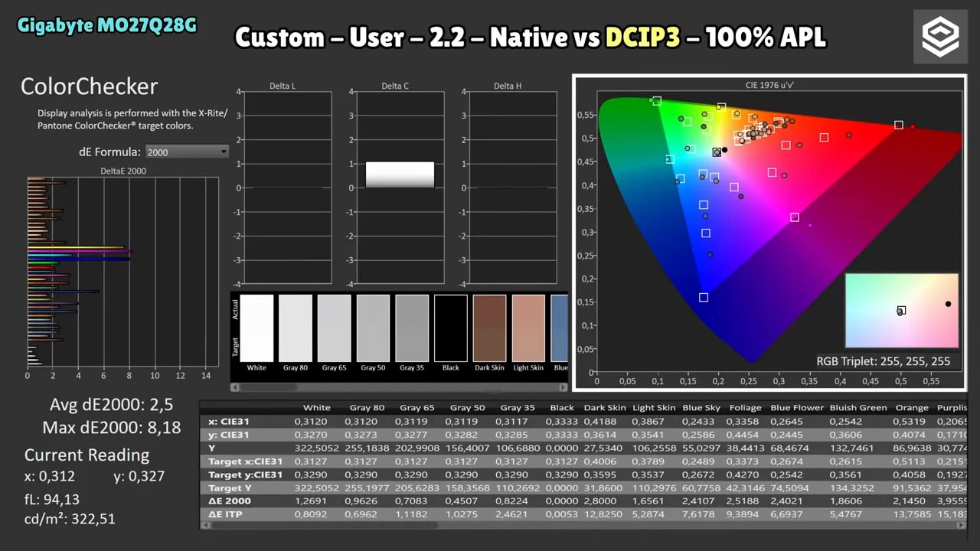Click the Bluish Green column header
This screenshot has height=551, width=980.
(858, 408)
